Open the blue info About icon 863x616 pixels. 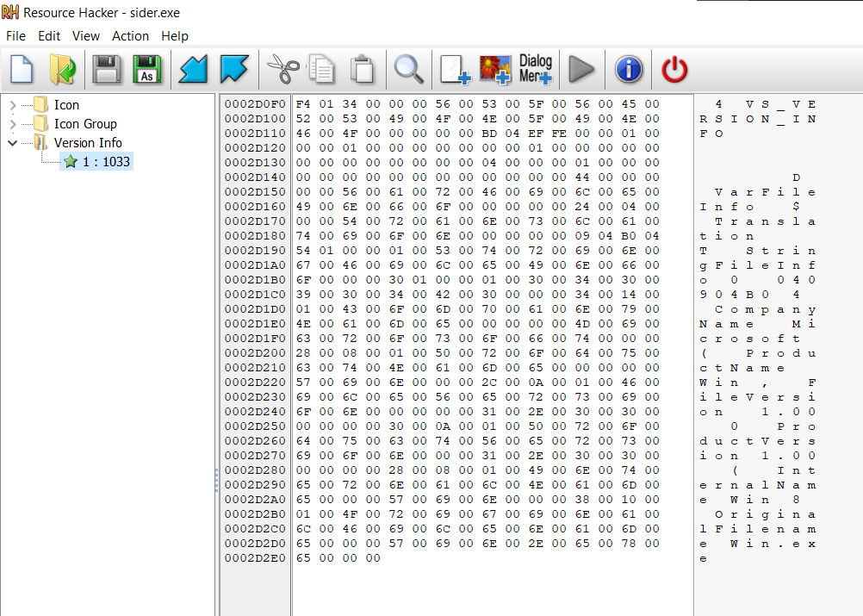[629, 70]
